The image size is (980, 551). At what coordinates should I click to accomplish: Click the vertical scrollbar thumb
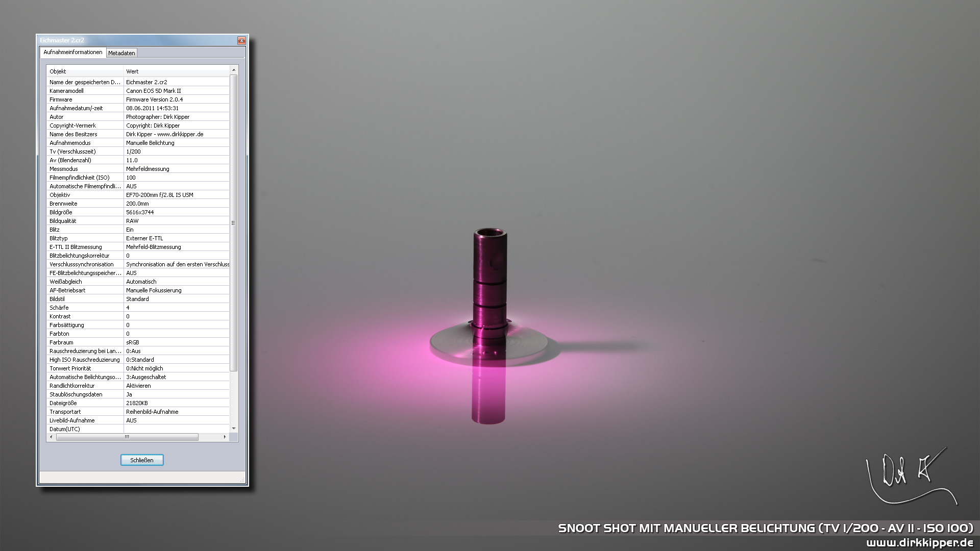(x=234, y=223)
